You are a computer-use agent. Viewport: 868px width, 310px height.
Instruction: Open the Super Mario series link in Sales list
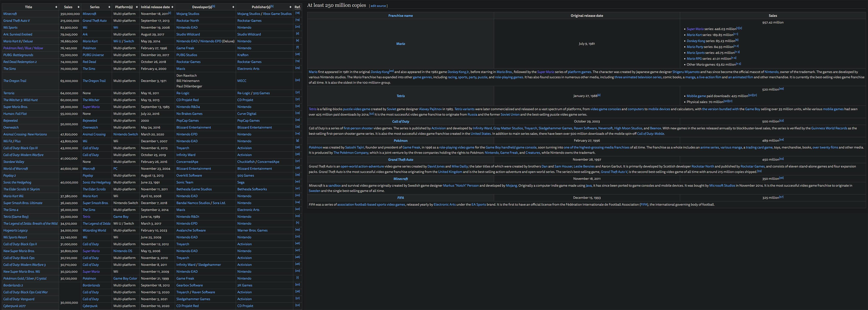(695, 29)
